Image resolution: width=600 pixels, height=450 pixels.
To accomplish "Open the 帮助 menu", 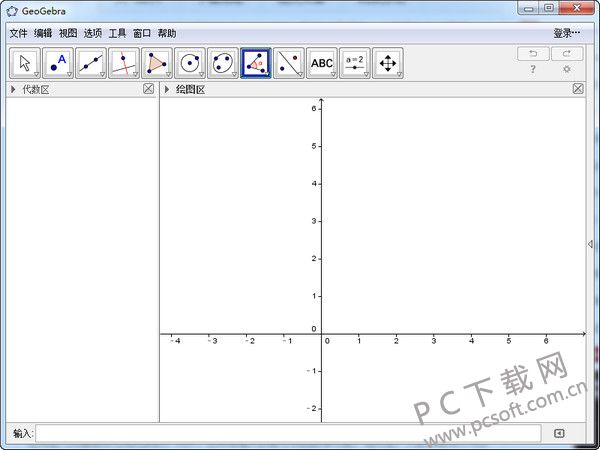I will click(x=167, y=33).
